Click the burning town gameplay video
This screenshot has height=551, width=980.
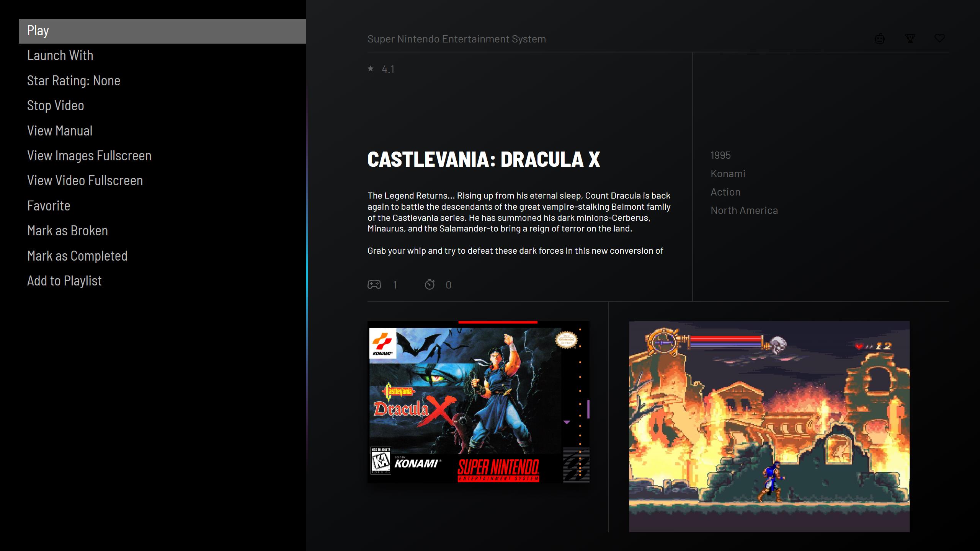pos(769,426)
